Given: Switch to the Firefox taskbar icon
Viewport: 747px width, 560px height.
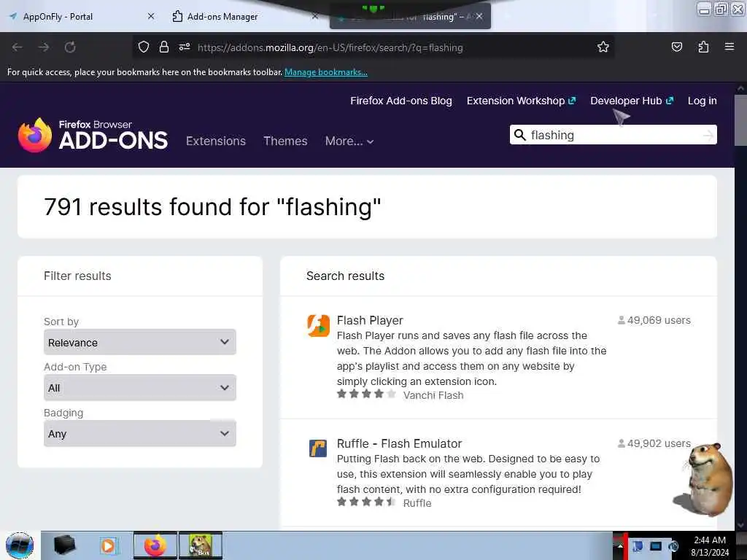Looking at the screenshot, I should pyautogui.click(x=155, y=545).
